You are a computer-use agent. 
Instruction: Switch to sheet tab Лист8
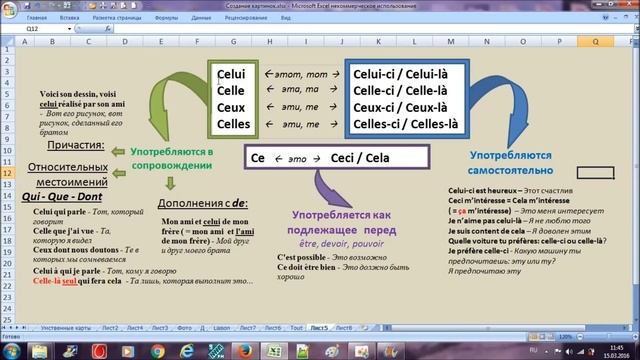coord(344,328)
